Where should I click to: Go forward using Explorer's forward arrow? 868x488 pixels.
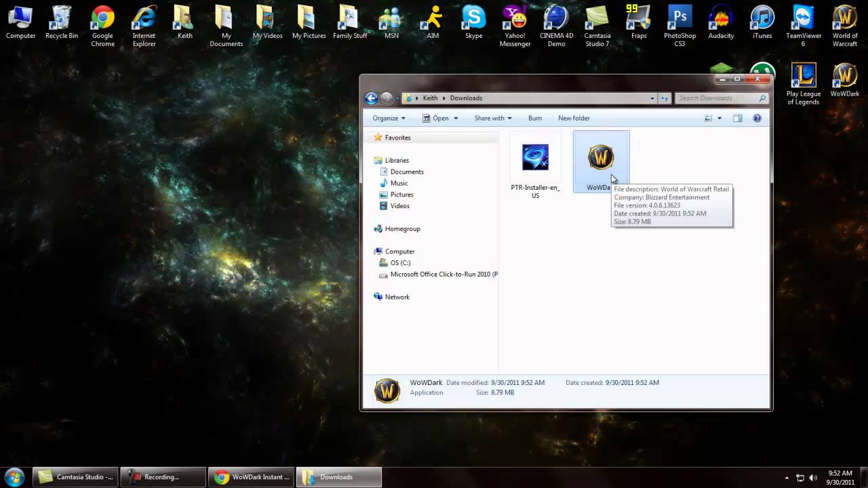pyautogui.click(x=386, y=98)
